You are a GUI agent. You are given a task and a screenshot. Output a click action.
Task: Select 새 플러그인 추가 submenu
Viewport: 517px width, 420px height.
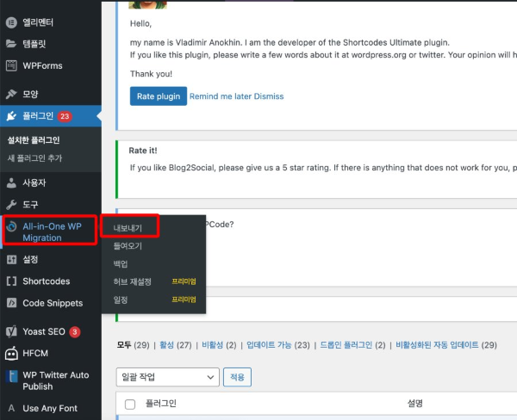[34, 158]
